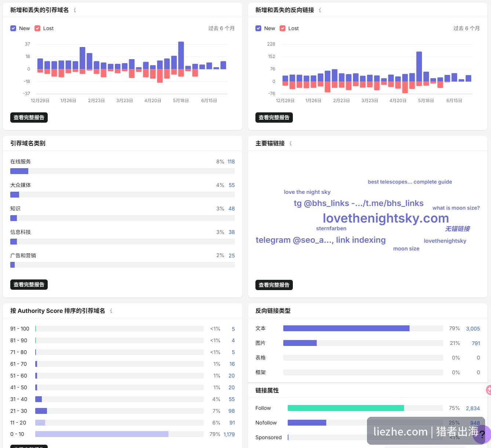491x448 pixels.
Task: Click 2,834 count for Follow links
Action: coord(473,408)
